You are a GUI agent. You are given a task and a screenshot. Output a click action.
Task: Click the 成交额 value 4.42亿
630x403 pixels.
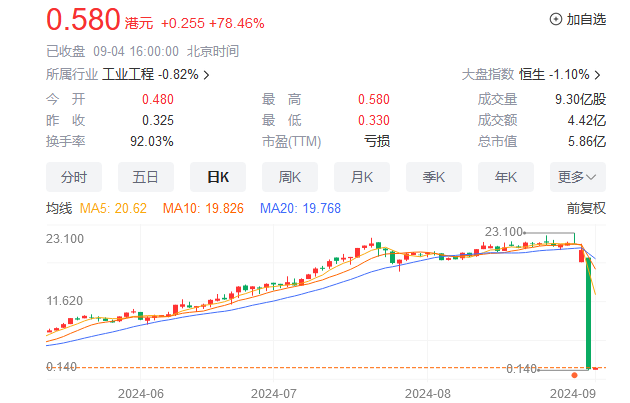587,120
